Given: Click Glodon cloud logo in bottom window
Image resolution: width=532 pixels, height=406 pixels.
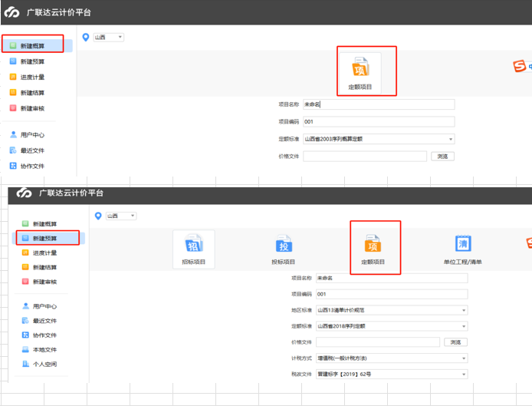Looking at the screenshot, I should coord(24,193).
